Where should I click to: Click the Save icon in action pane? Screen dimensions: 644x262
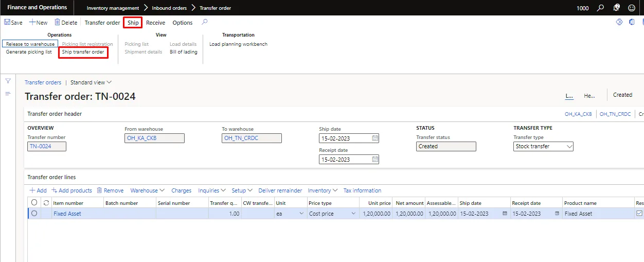[x=7, y=23]
